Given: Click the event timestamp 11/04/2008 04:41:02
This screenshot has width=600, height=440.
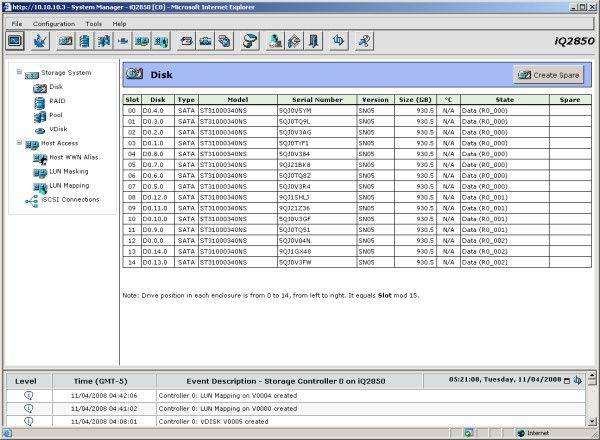Looking at the screenshot, I should (104, 409).
